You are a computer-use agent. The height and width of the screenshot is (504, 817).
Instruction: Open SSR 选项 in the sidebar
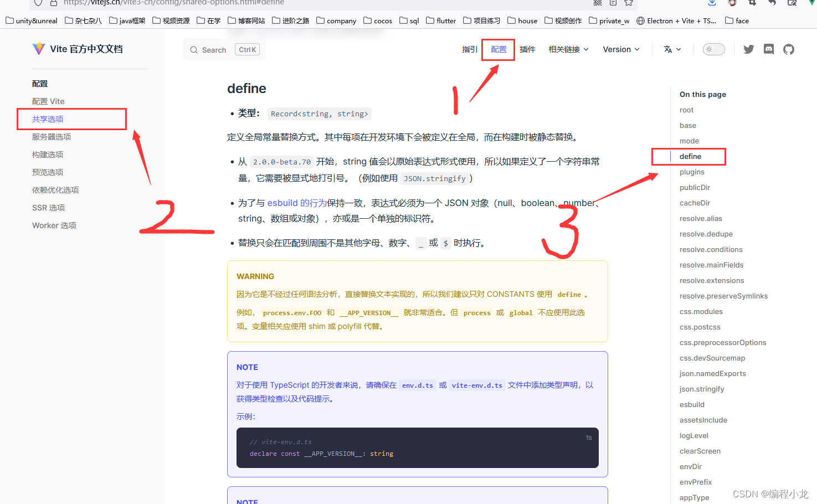click(49, 208)
